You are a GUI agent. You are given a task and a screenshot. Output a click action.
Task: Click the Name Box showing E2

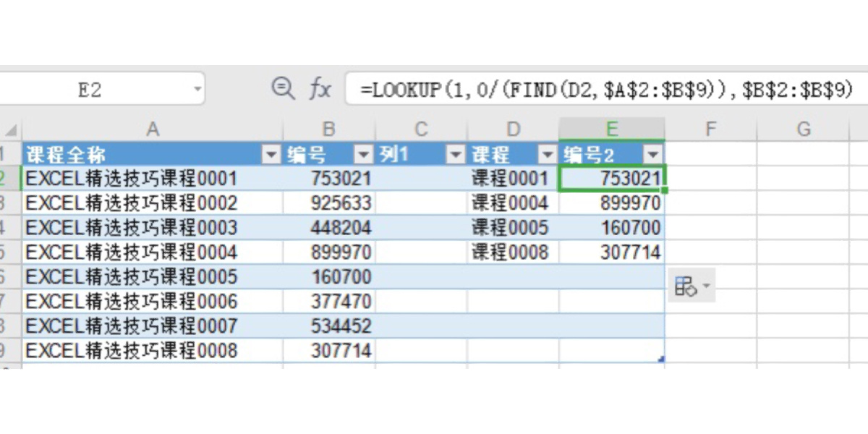(x=90, y=90)
